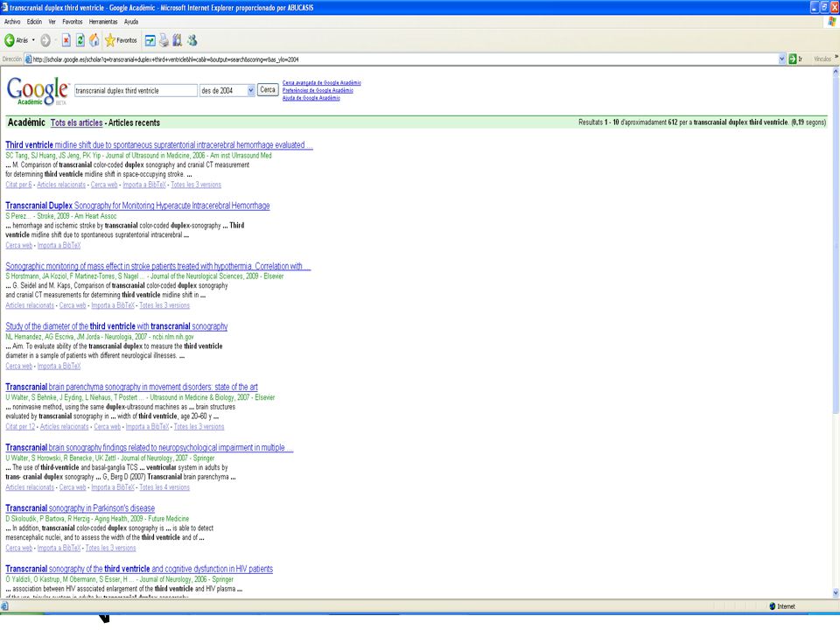Click the Cerca search button
The height and width of the screenshot is (630, 840).
268,90
